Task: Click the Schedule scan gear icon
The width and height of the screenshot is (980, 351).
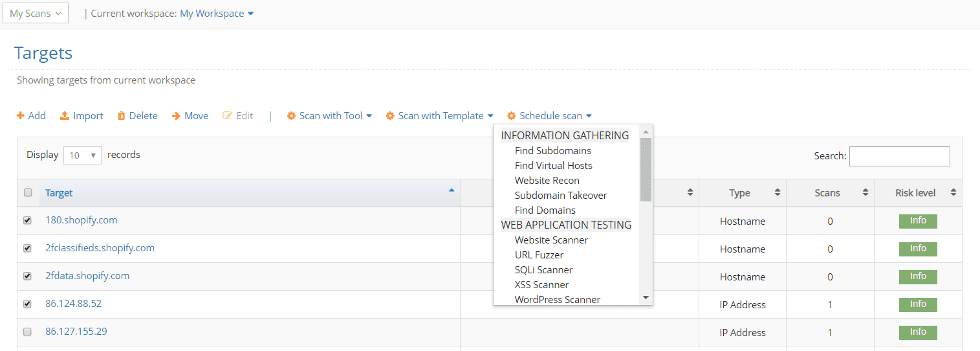Action: point(512,116)
